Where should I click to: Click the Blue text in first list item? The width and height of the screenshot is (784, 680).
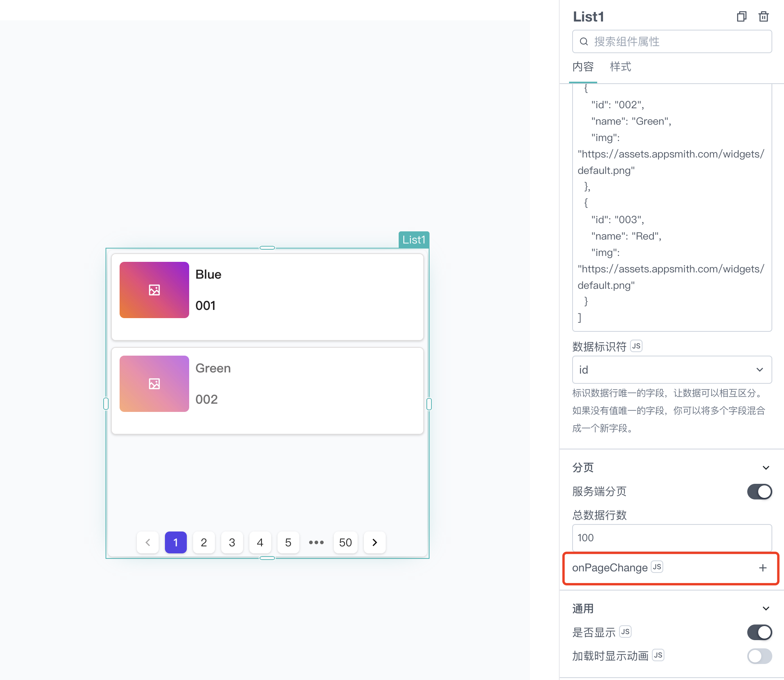[x=208, y=274]
